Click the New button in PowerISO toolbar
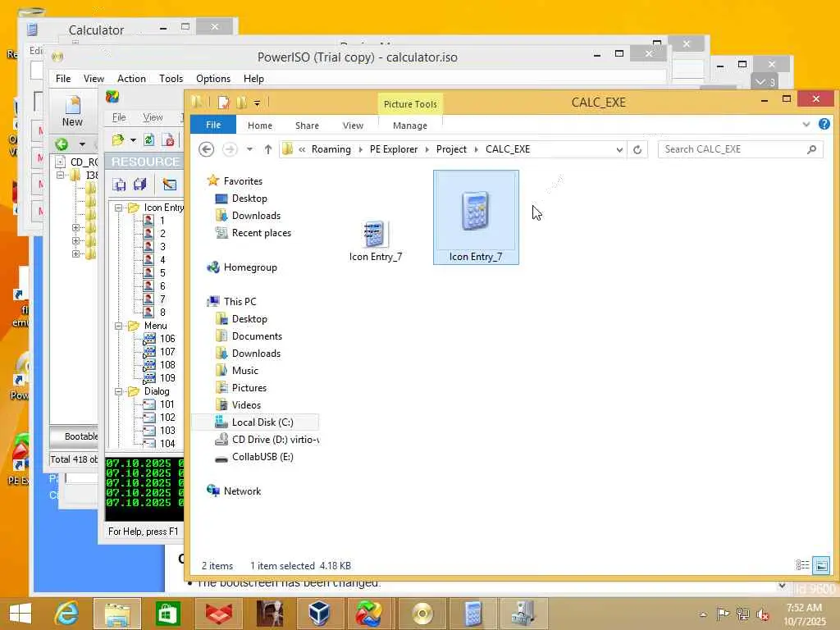840x630 pixels. (72, 112)
